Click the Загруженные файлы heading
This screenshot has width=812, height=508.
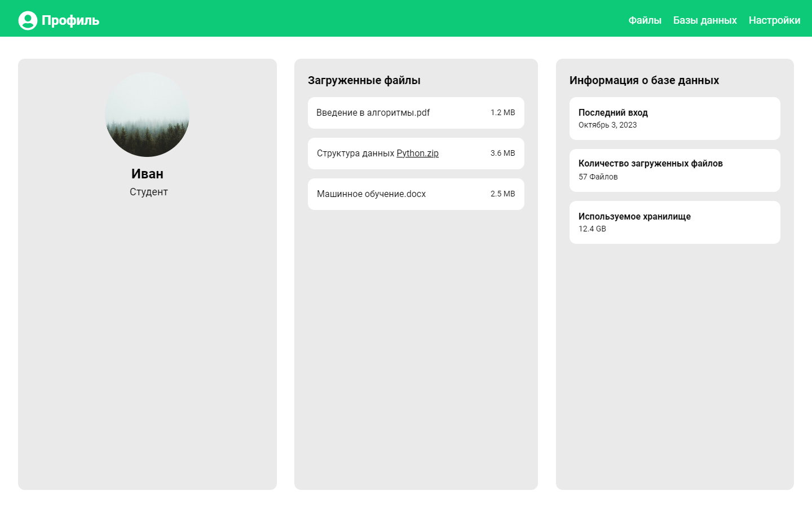(364, 80)
